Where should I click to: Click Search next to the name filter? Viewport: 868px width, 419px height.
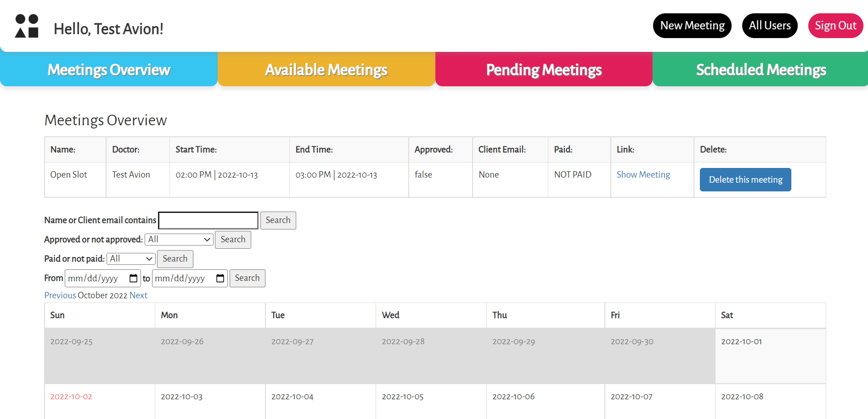coord(278,220)
